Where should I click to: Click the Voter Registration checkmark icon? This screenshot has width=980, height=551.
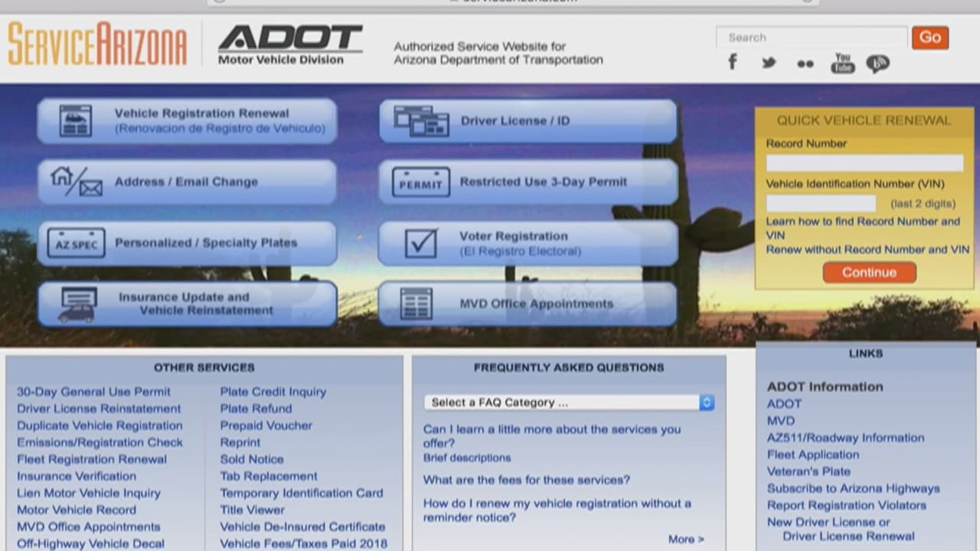click(x=420, y=243)
